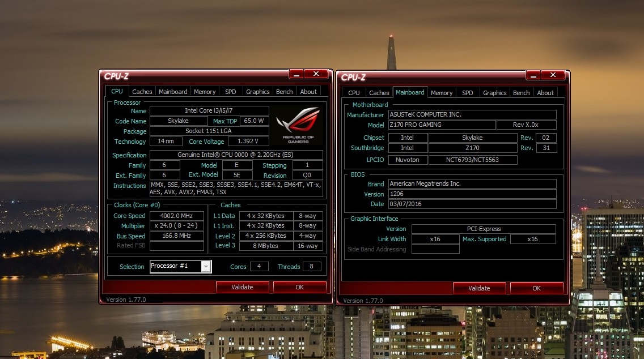Click the Cores count value '4'
Screen dimensions: 644x359
pyautogui.click(x=259, y=266)
